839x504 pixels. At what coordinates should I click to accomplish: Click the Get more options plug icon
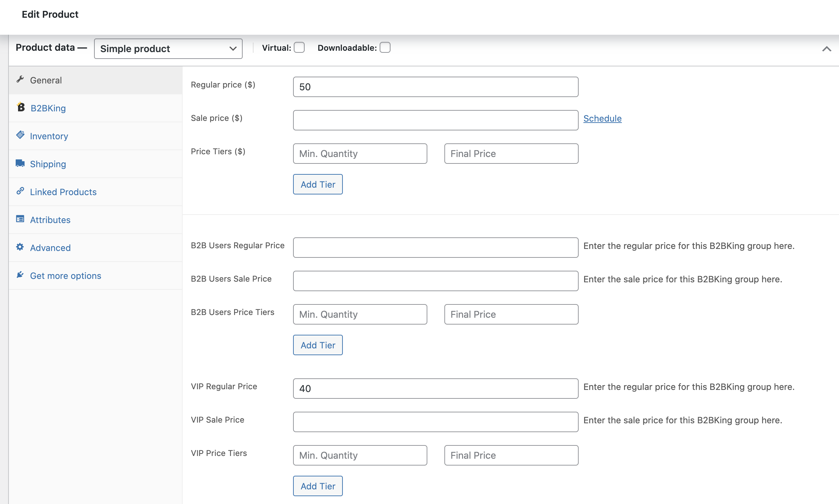20,274
